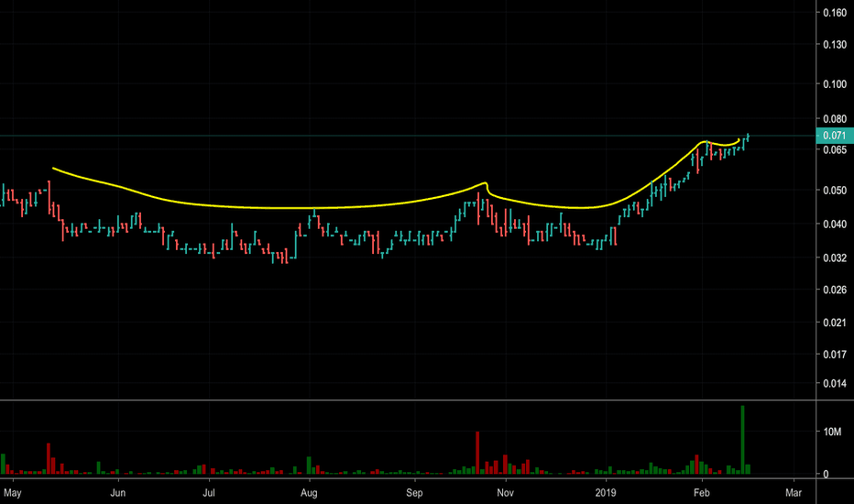
Task: Click the Nov date label
Action: coord(505,493)
